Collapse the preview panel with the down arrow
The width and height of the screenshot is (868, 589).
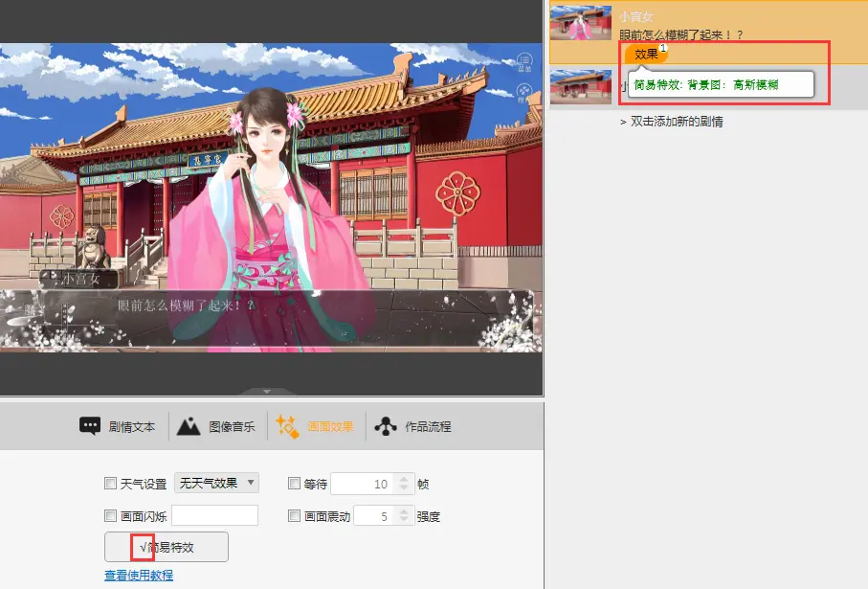[x=267, y=391]
